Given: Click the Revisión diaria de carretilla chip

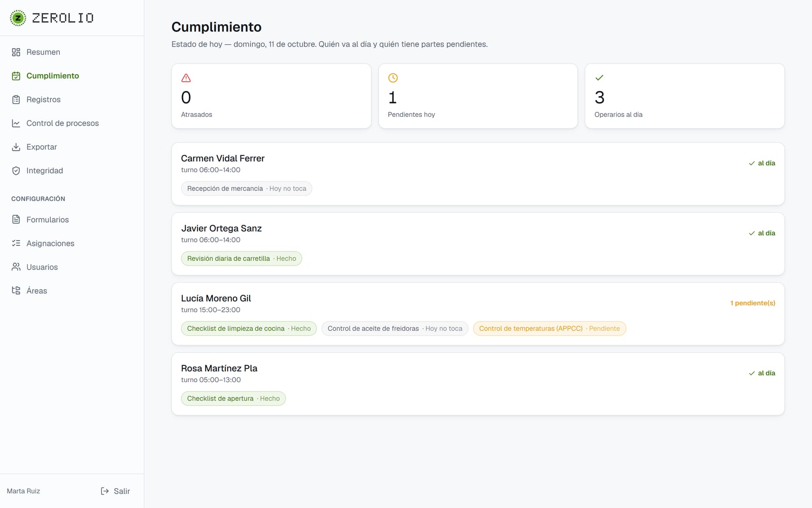Looking at the screenshot, I should (x=242, y=259).
